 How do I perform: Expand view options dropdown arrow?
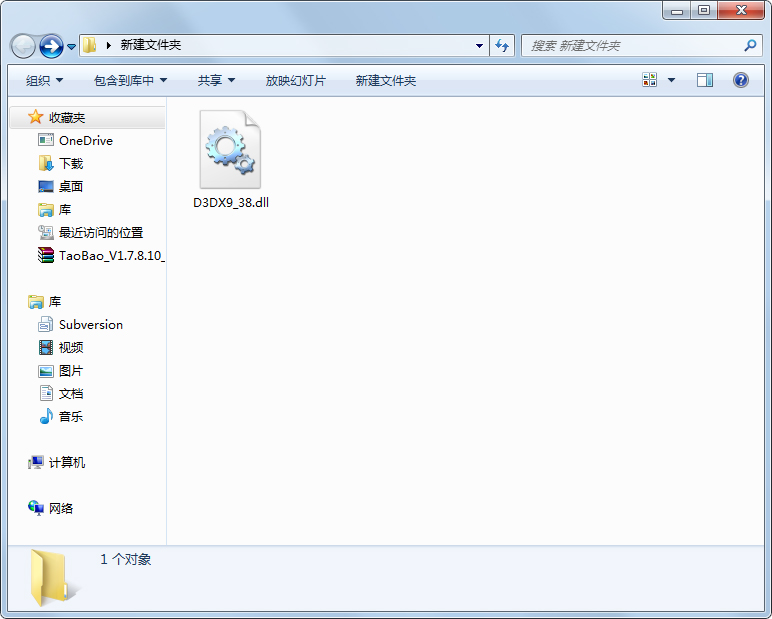click(671, 80)
